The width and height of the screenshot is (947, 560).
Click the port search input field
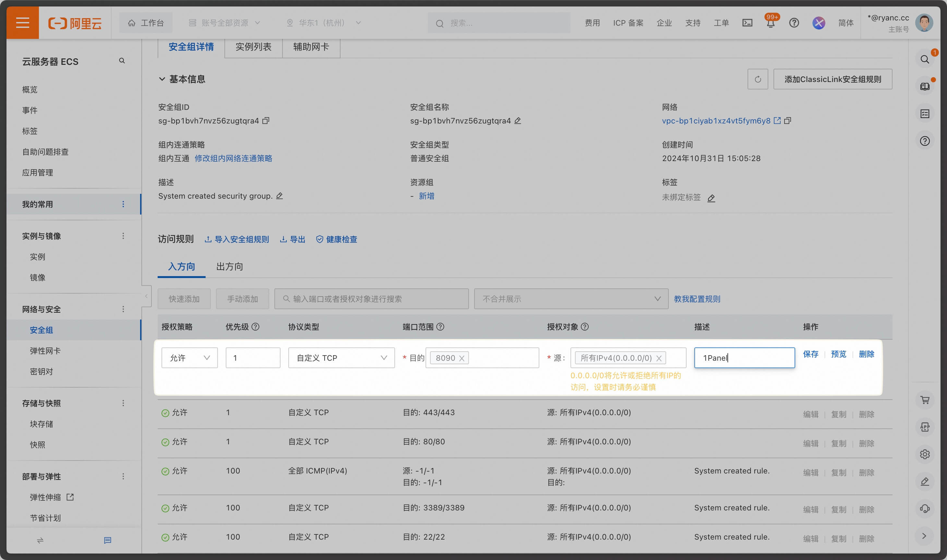[371, 299]
